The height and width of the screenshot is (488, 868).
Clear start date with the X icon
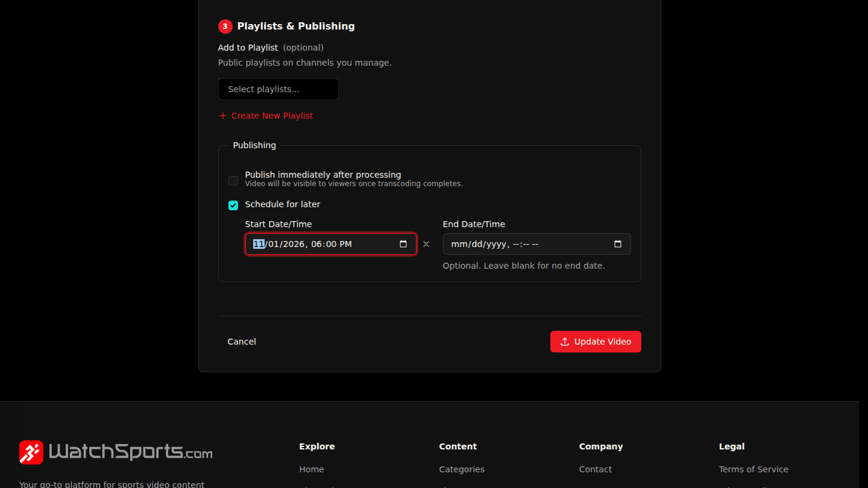click(x=426, y=244)
